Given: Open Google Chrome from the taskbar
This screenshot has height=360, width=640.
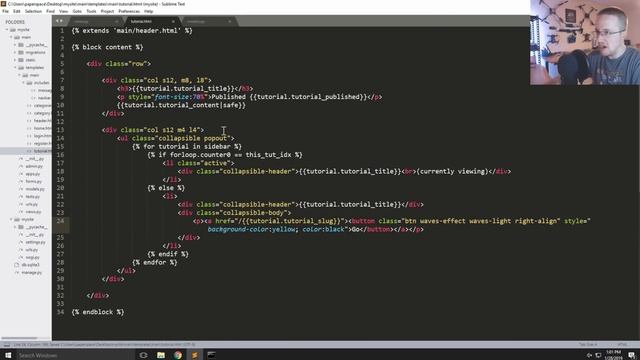Looking at the screenshot, I should point(178,355).
